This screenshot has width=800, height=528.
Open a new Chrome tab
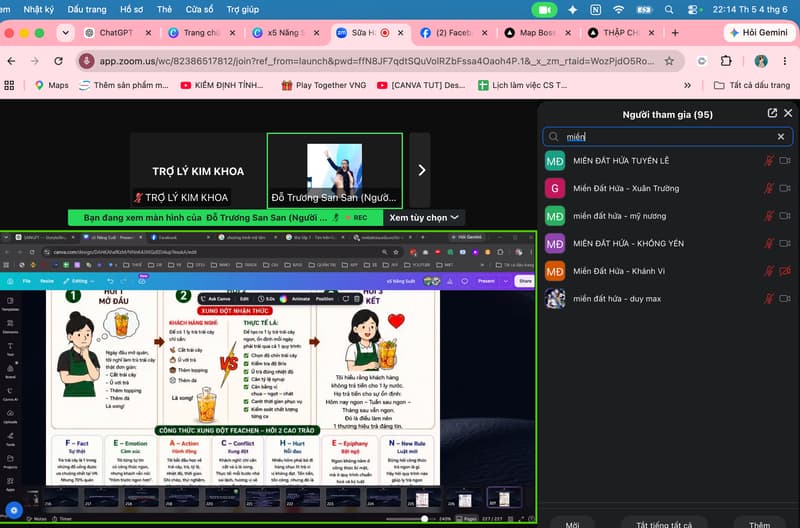click(675, 33)
